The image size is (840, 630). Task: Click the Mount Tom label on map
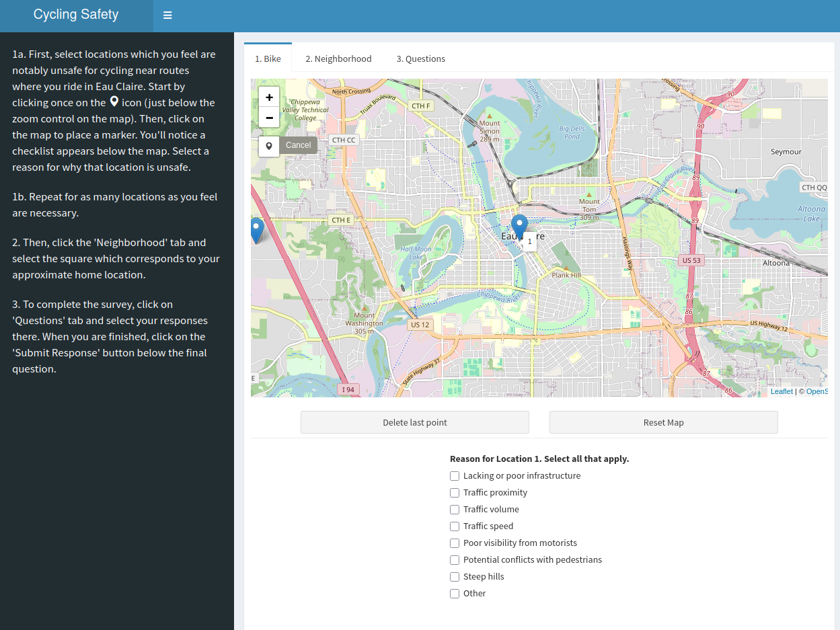click(589, 209)
